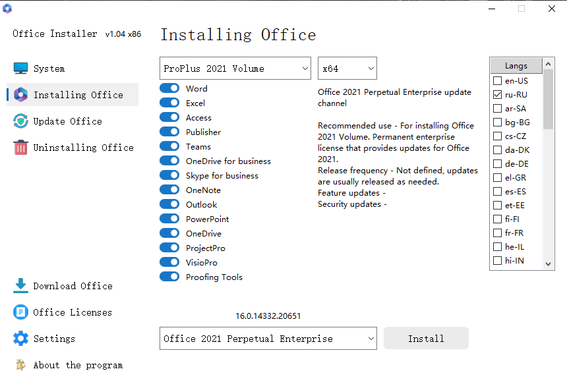Click the Langs panel header
Screen dimensions: 567x392
517,65
